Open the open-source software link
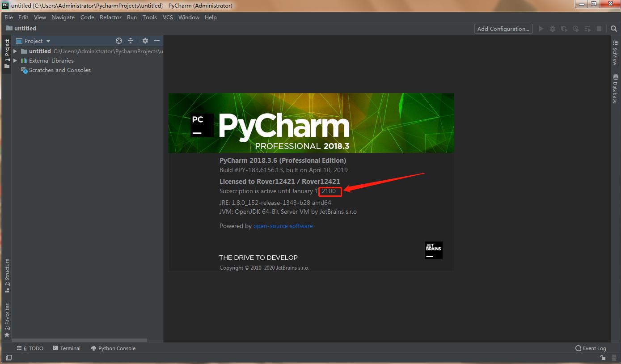 pos(283,226)
